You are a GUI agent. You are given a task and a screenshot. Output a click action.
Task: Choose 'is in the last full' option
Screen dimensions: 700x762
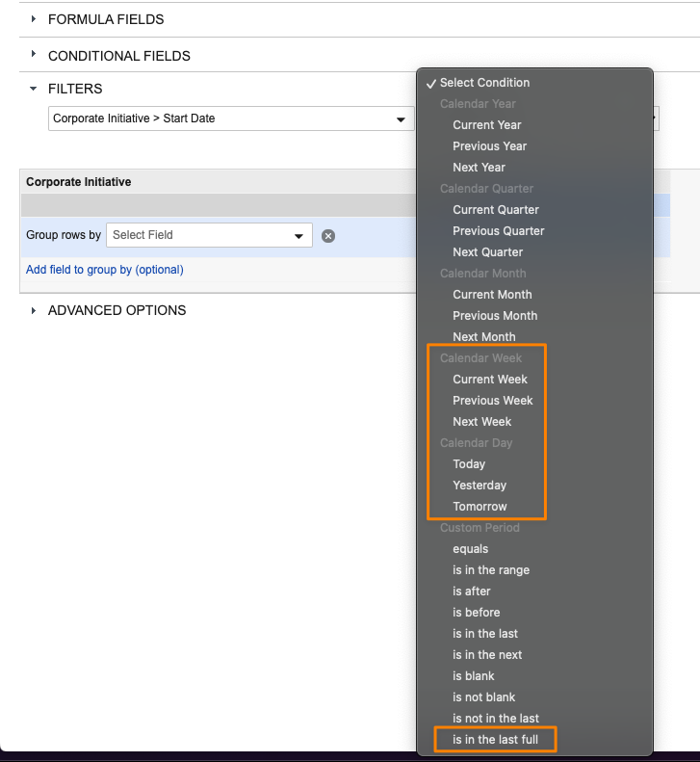496,740
